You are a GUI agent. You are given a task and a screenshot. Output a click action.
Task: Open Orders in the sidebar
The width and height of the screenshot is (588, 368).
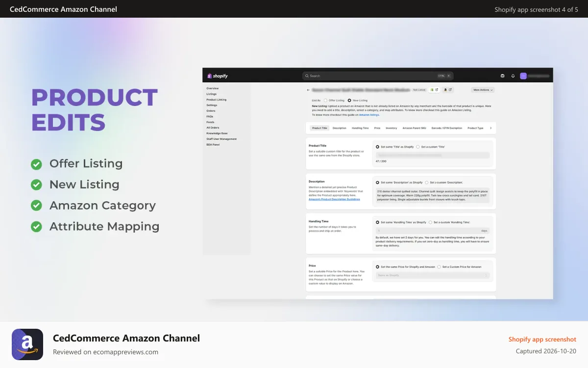click(211, 111)
